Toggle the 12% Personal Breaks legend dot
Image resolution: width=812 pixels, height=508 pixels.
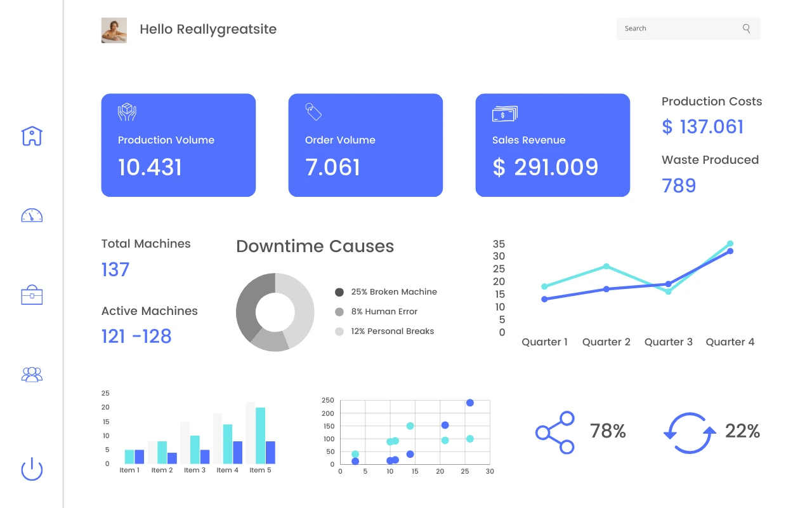tap(339, 331)
